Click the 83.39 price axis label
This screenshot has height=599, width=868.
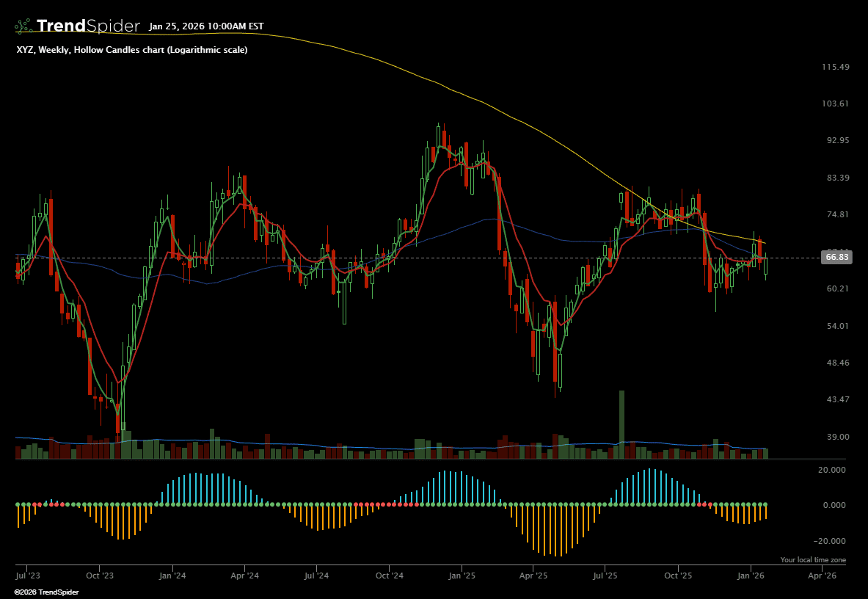[x=836, y=178]
